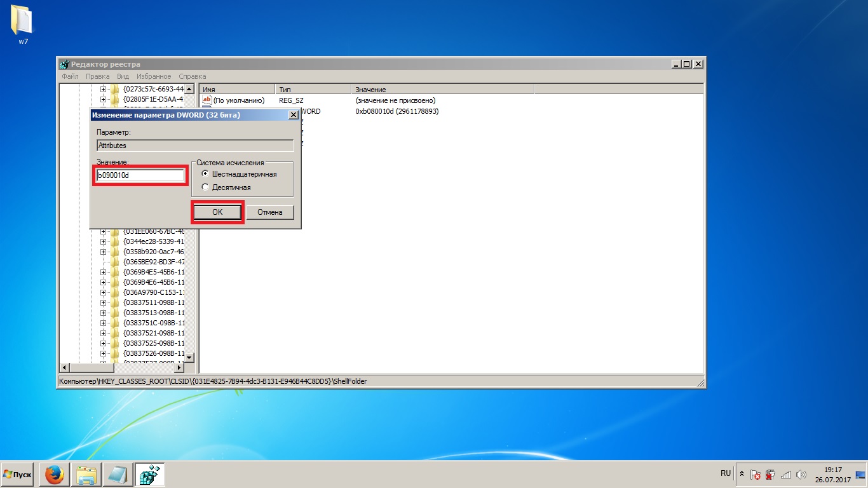Open the notepad-like app on taskbar
The height and width of the screenshot is (488, 868).
[118, 475]
